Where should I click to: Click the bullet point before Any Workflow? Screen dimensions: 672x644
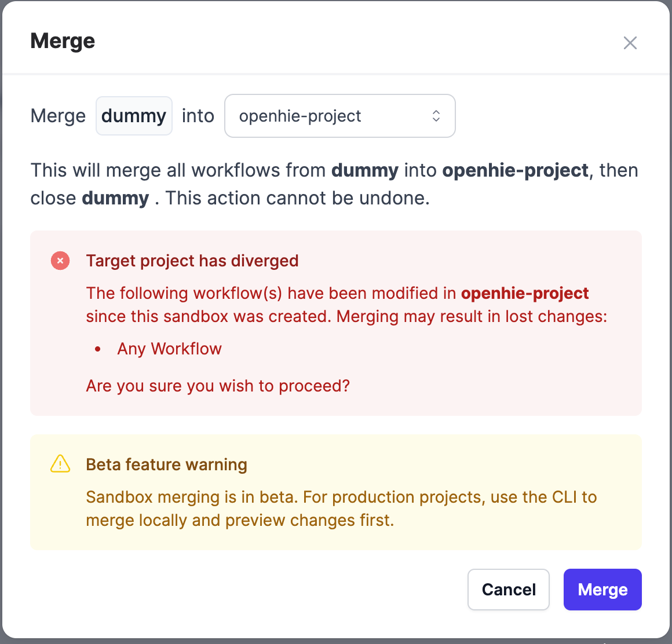[x=98, y=349]
